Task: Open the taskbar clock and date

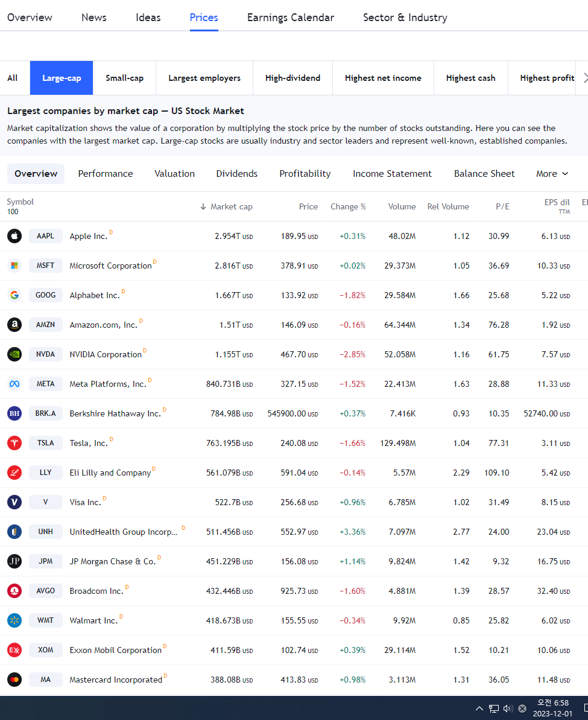Action: click(x=552, y=708)
